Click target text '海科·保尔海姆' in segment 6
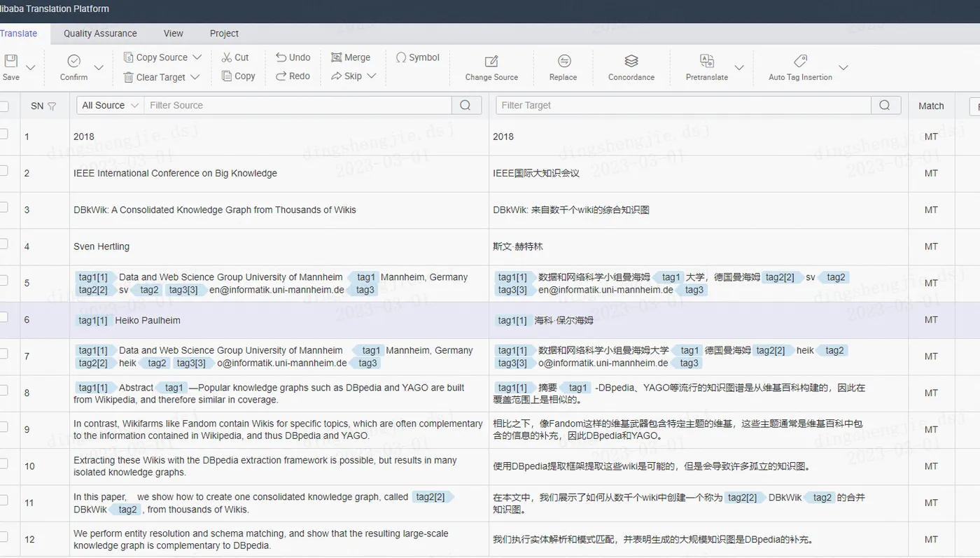Viewport: 980px width, 558px height. point(563,320)
